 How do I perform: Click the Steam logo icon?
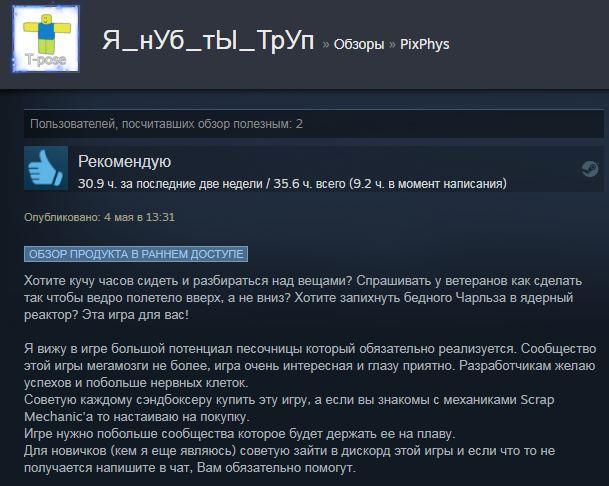pyautogui.click(x=590, y=169)
